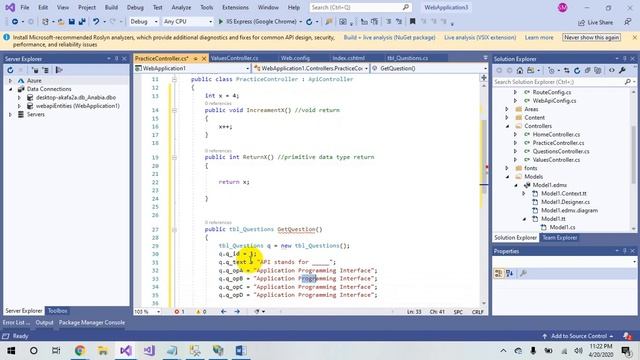Open the GetQuestion() member dropdown
Viewport: 640px width, 360px height.
[x=429, y=68]
